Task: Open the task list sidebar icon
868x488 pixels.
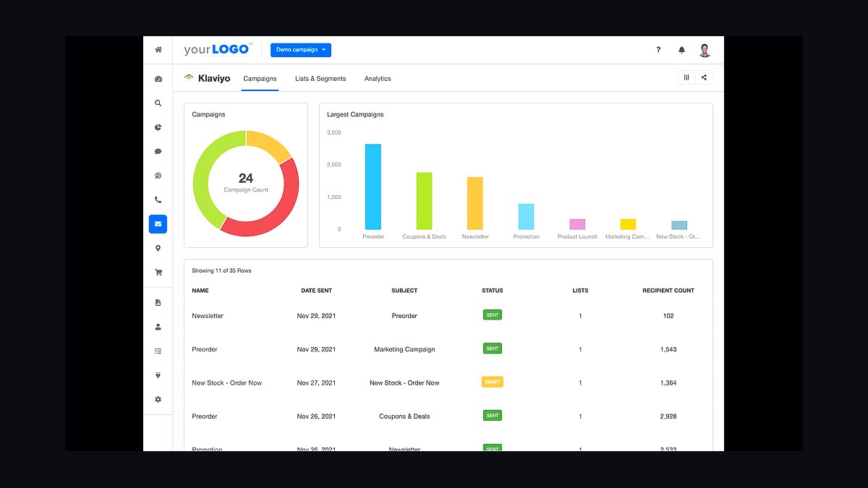Action: [158, 351]
